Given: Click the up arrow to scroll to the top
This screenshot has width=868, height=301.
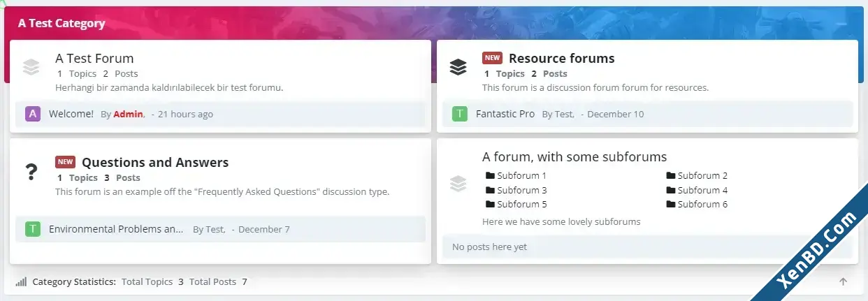Looking at the screenshot, I should (843, 281).
